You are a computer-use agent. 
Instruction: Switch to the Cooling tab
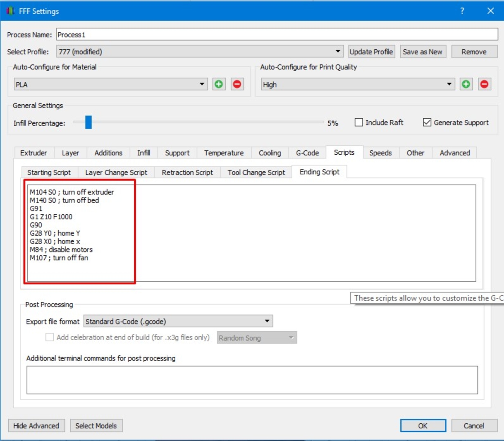[270, 153]
